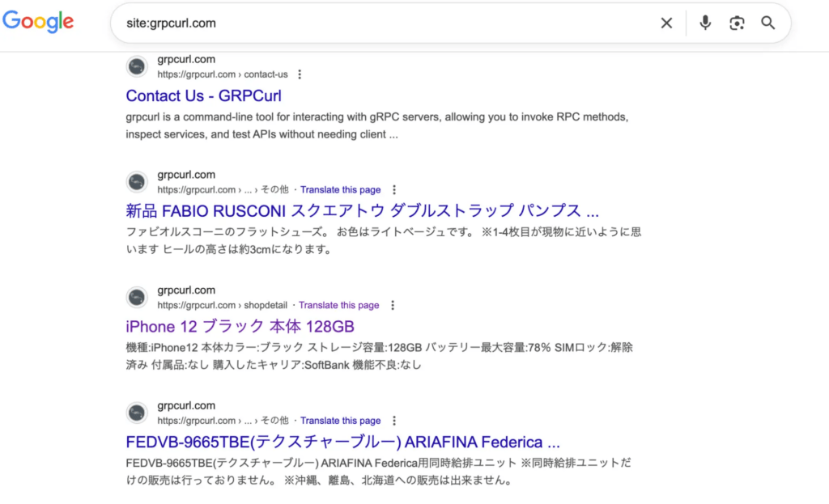Click grpcurl.com site name above Contact Us result
The height and width of the screenshot is (504, 829).
186,59
